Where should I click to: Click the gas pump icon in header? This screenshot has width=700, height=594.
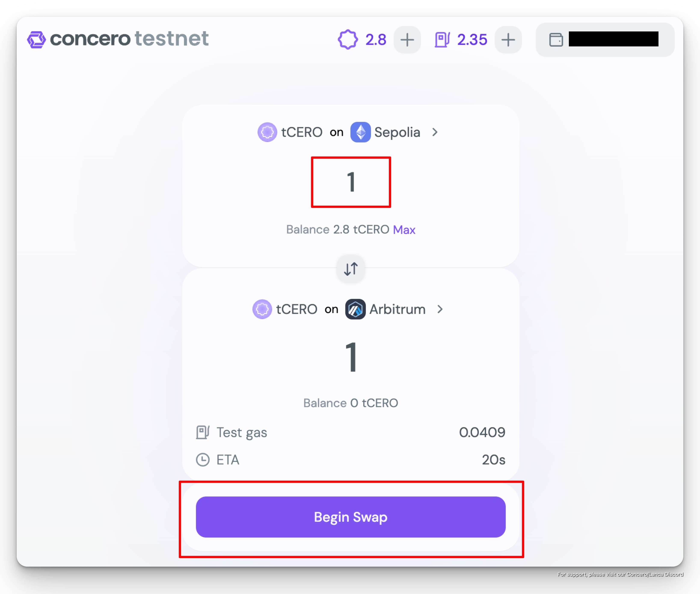442,39
